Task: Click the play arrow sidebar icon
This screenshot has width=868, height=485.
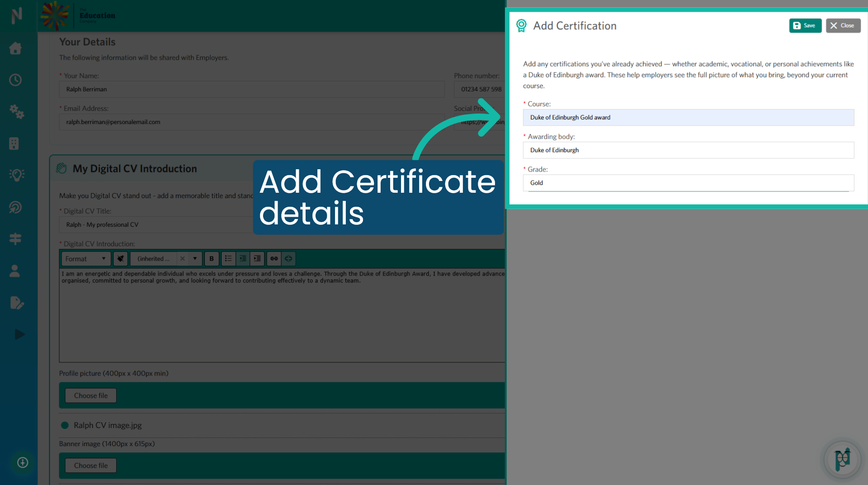Action: 19,334
